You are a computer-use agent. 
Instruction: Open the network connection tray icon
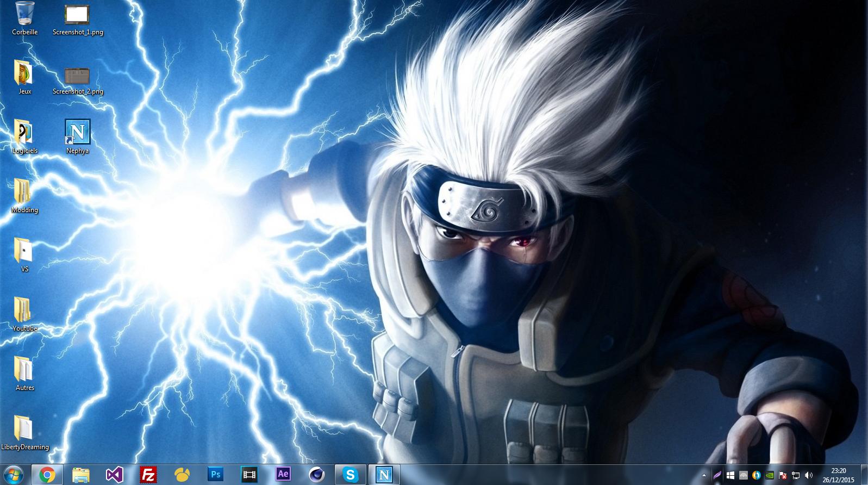[796, 475]
